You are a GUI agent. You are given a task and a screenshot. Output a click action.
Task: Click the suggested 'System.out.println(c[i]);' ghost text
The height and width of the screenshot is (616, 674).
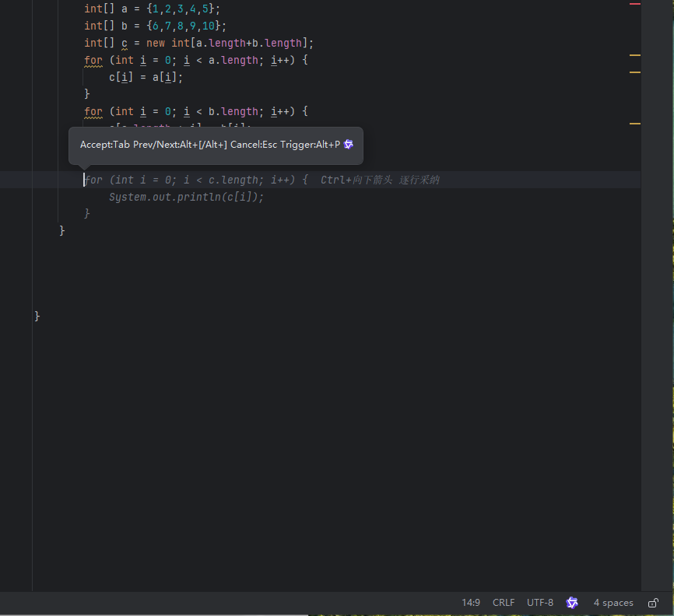[186, 198]
